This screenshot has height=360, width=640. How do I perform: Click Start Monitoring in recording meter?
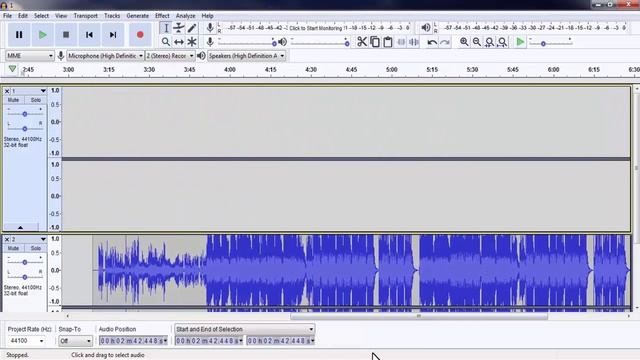(316, 28)
